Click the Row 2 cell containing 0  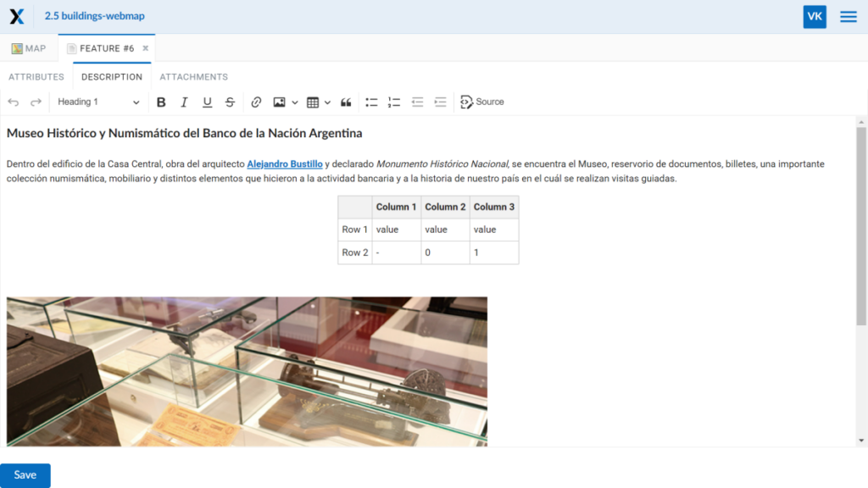tap(445, 252)
